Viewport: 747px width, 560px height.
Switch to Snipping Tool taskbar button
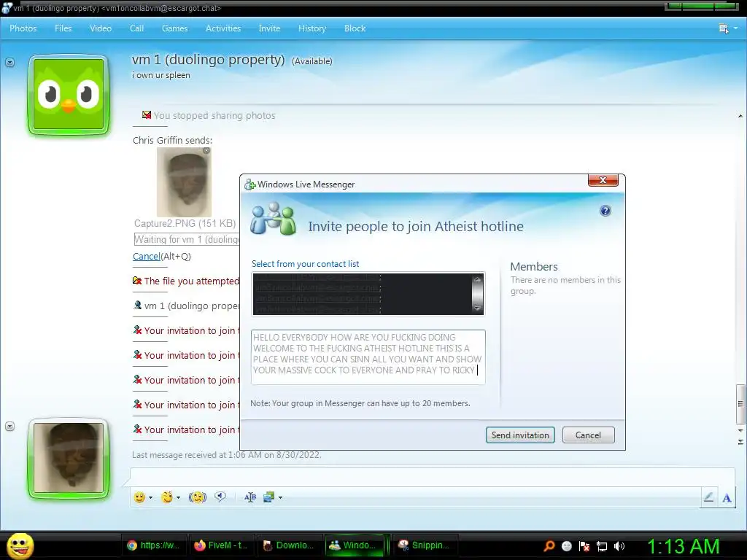coord(425,545)
